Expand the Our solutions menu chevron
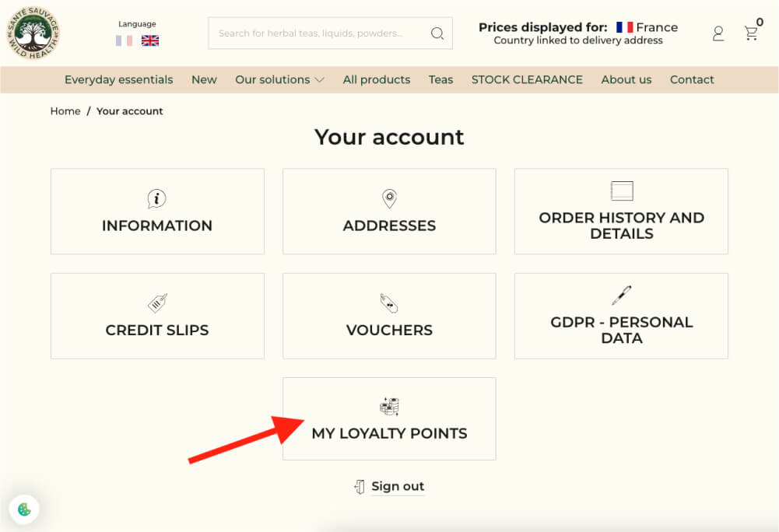779x532 pixels. pyautogui.click(x=320, y=80)
